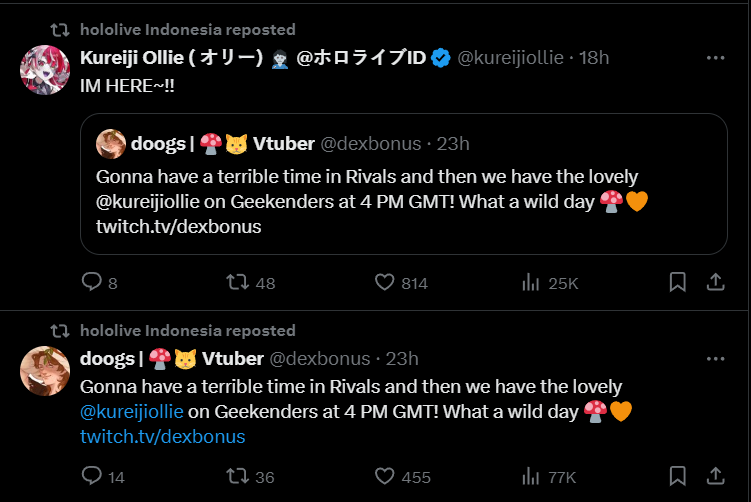
Task: Repost Kureiji Ollie's IM HERE tweet
Action: click(x=238, y=283)
